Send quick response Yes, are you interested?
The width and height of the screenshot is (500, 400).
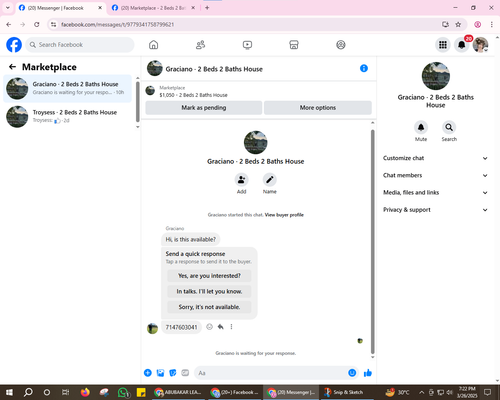pyautogui.click(x=209, y=276)
